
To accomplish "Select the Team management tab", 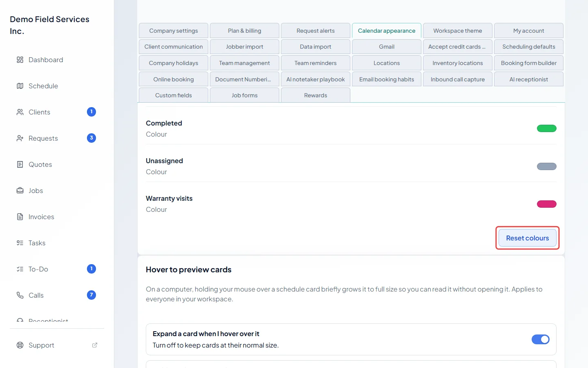I will 245,63.
